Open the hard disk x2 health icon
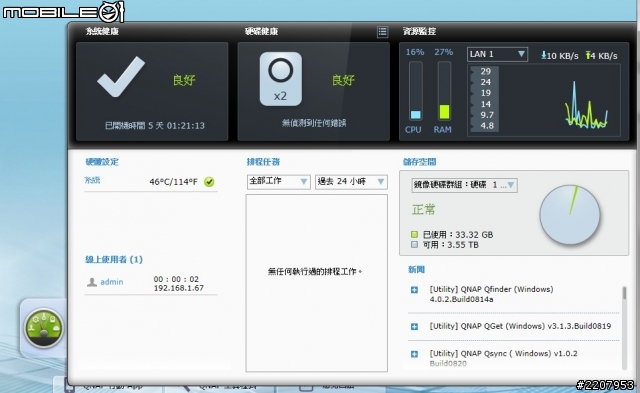Image resolution: width=640 pixels, height=393 pixels. (x=281, y=79)
